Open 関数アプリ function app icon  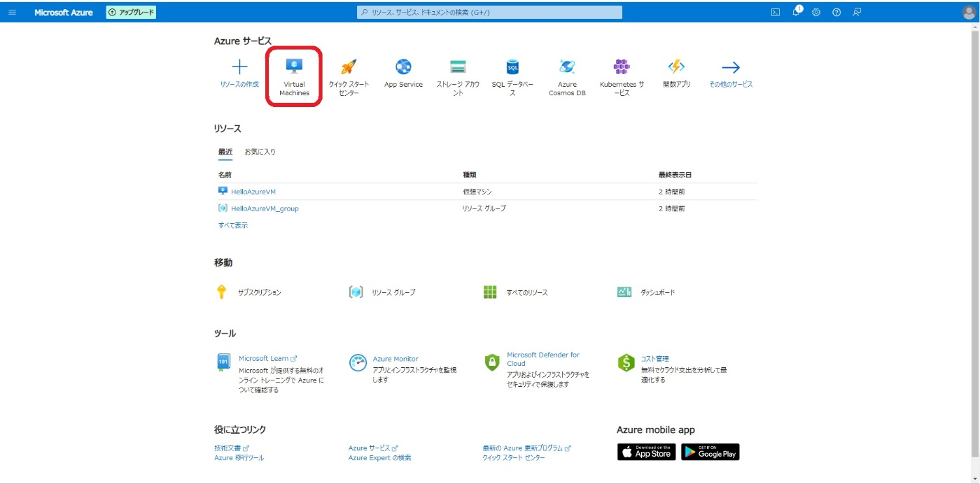[676, 67]
